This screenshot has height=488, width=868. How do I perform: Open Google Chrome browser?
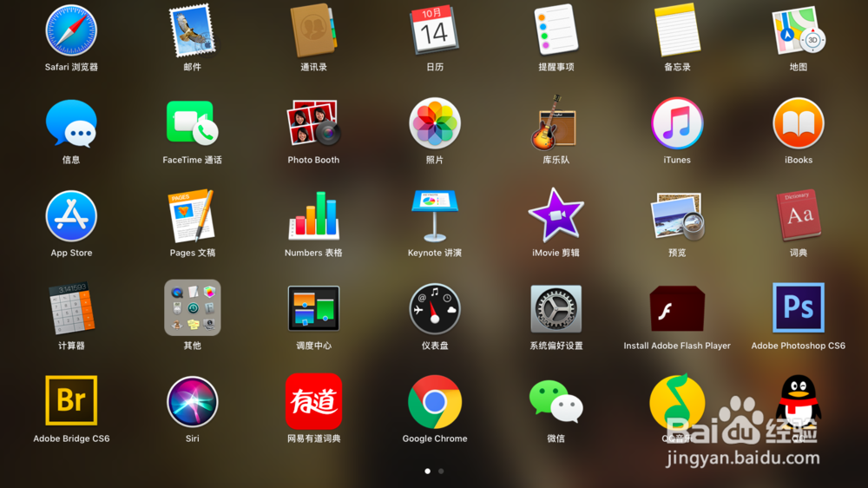click(x=435, y=401)
